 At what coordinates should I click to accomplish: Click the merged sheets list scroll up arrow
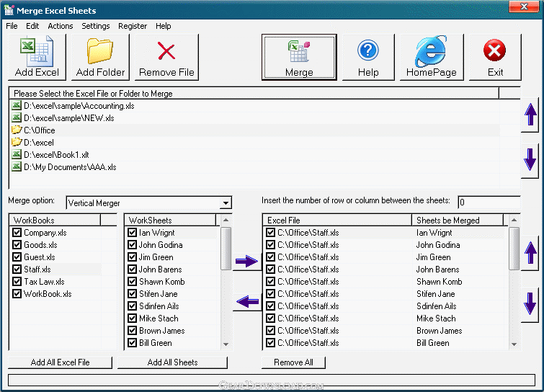tap(514, 220)
